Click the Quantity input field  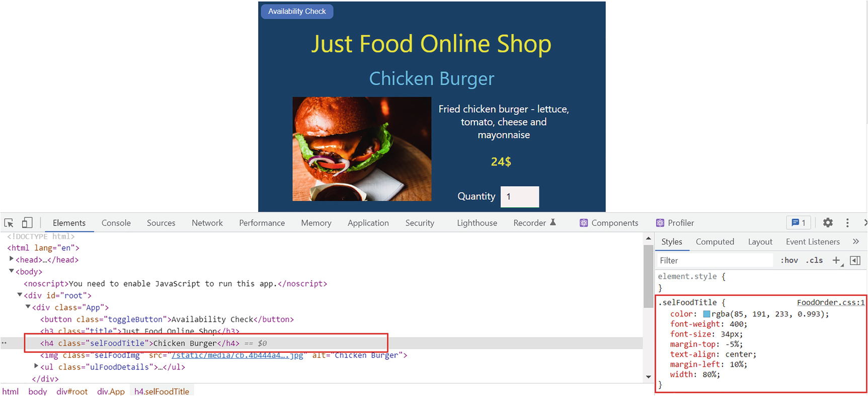519,197
